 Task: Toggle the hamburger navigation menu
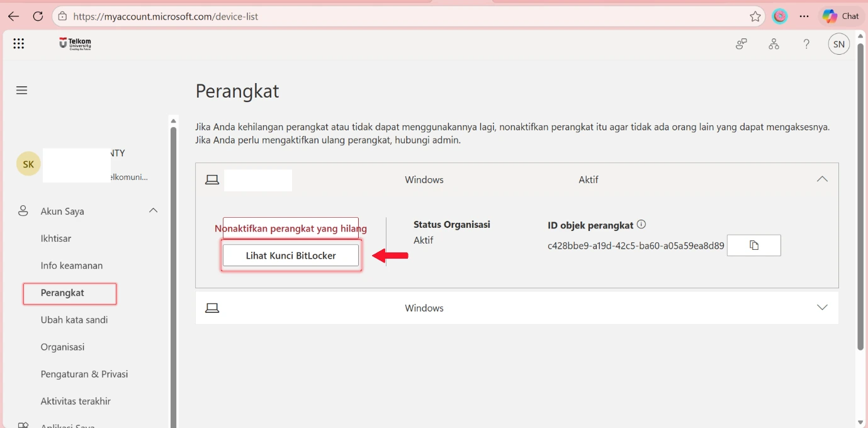point(21,90)
